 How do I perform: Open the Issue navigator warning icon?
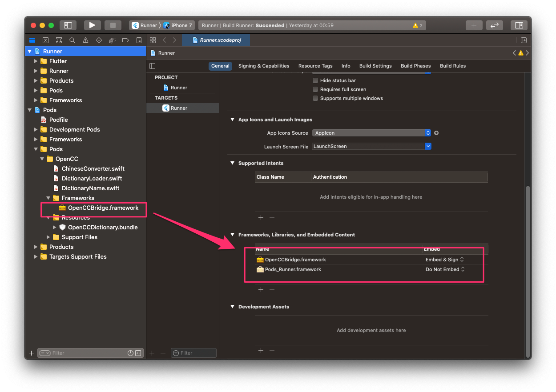coord(85,40)
